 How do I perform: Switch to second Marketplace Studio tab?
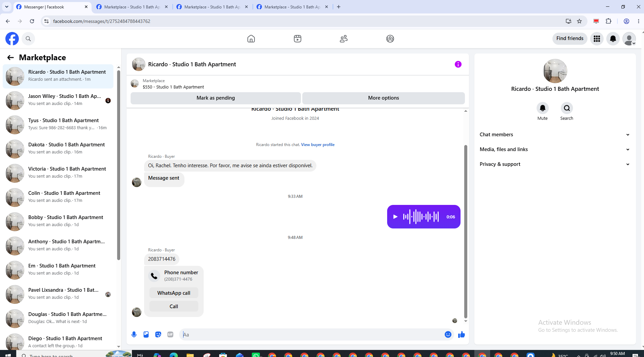coord(132,7)
